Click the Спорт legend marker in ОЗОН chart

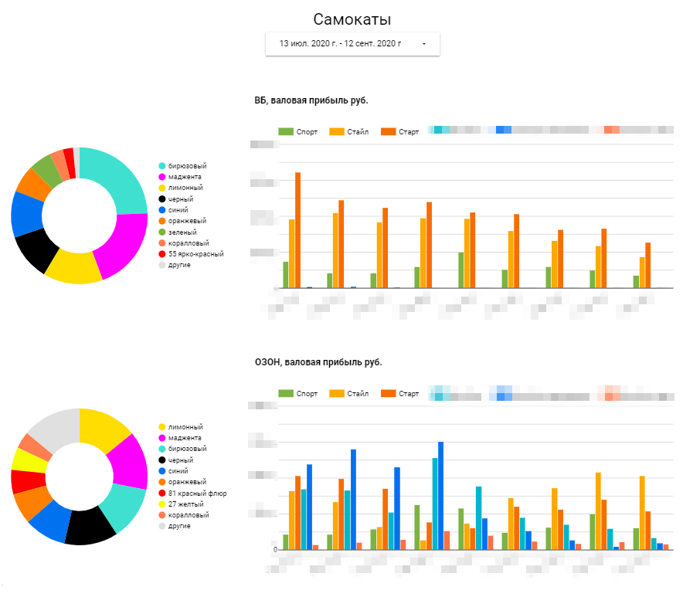click(x=285, y=394)
